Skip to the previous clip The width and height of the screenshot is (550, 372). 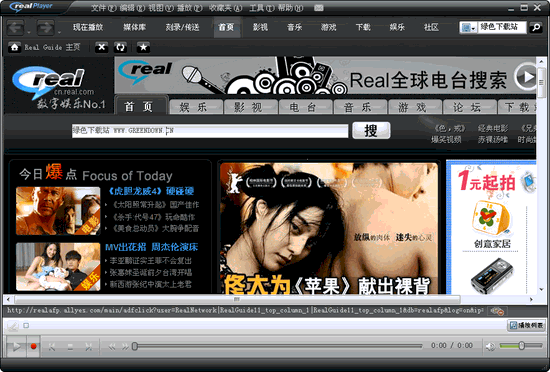[x=52, y=347]
